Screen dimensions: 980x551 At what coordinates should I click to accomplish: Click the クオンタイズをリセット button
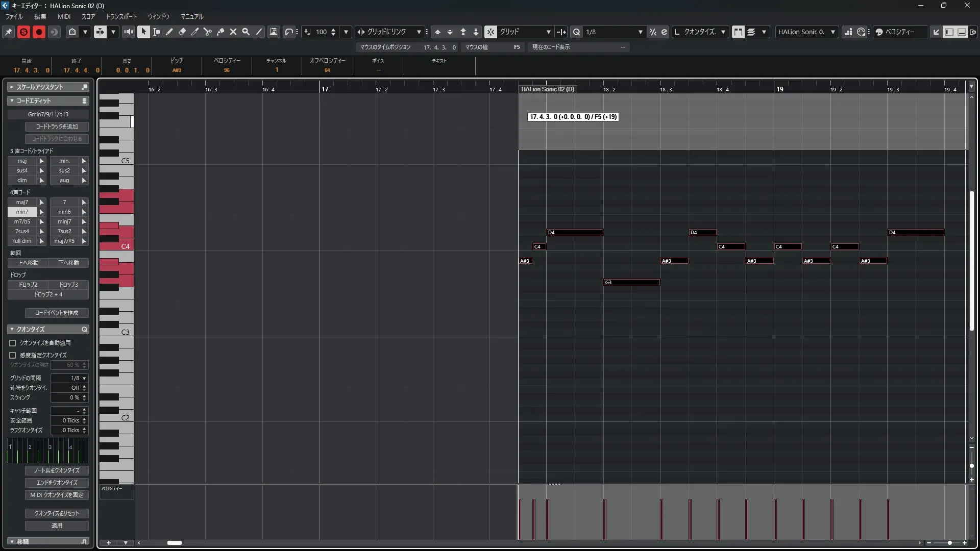click(57, 513)
